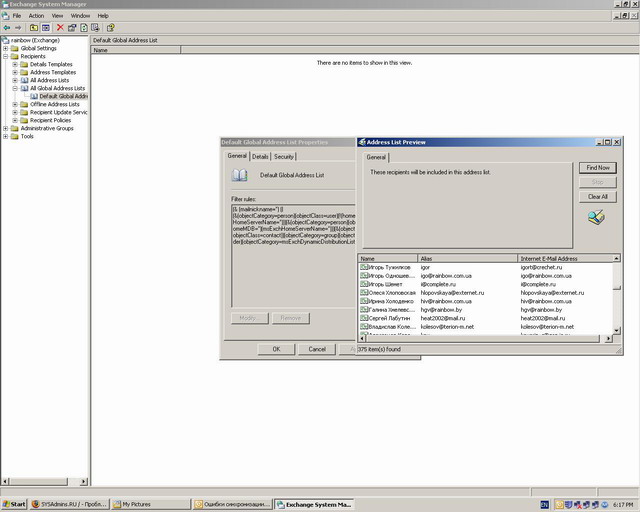Sort by Alias column header
This screenshot has height=512, width=640.
pos(467,258)
